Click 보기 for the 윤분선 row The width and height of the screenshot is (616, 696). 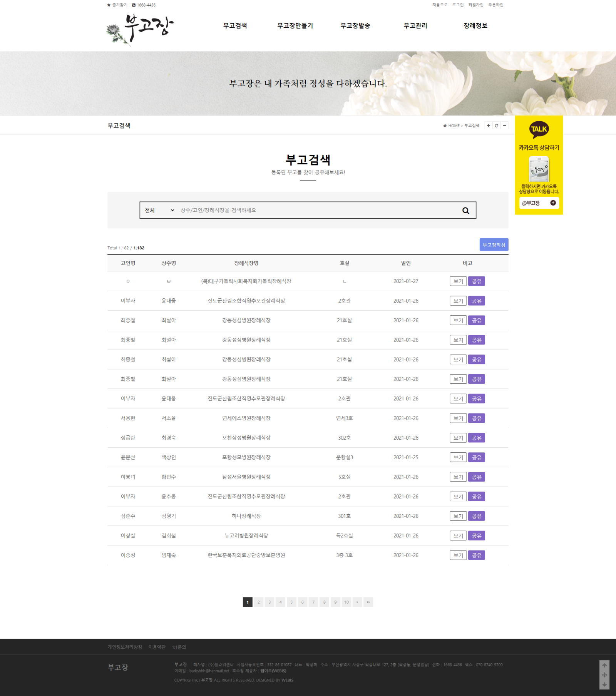point(458,457)
